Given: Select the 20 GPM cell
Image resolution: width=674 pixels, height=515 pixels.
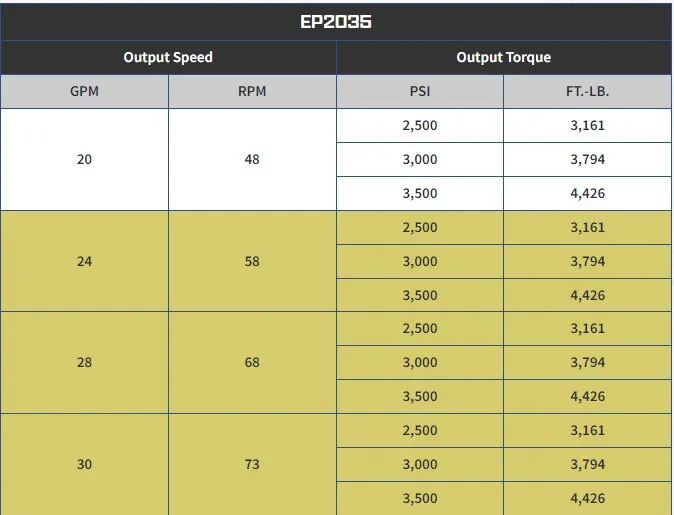Looking at the screenshot, I should pyautogui.click(x=84, y=159).
